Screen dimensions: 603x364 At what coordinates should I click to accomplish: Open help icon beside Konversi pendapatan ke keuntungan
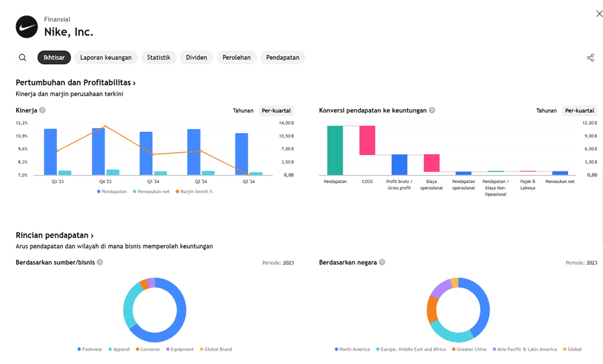point(432,111)
